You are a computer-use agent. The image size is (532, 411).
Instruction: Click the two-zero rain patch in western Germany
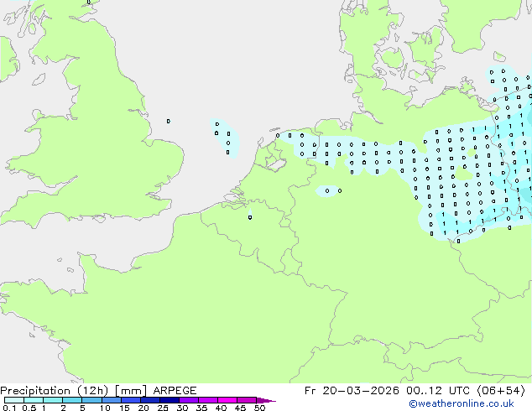pyautogui.click(x=329, y=191)
